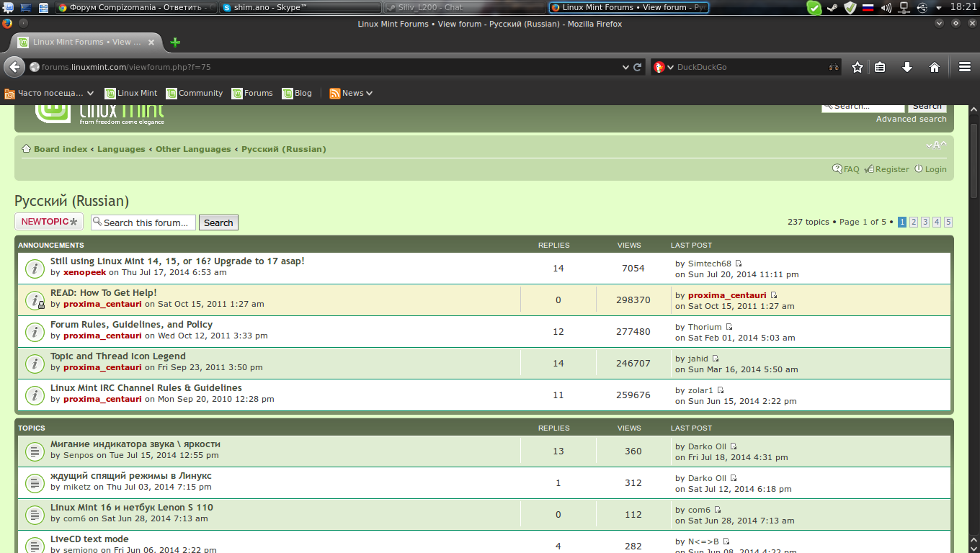Click the system tray volume speaker icon
Screen dimensions: 980x553
click(x=886, y=8)
